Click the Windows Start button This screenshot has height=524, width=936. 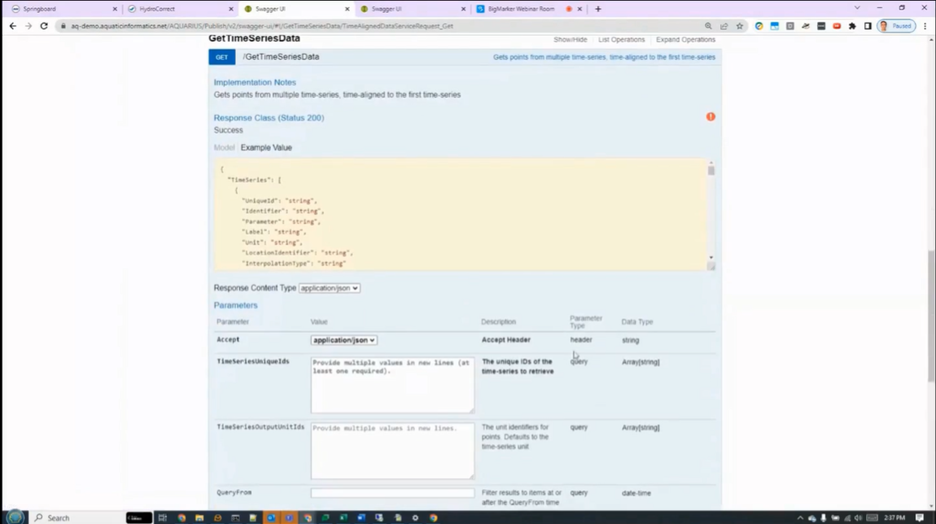click(15, 517)
